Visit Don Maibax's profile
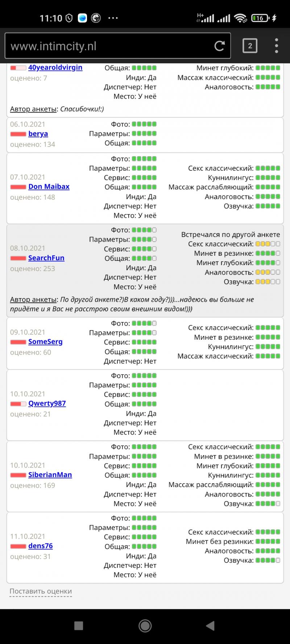 pyautogui.click(x=49, y=187)
